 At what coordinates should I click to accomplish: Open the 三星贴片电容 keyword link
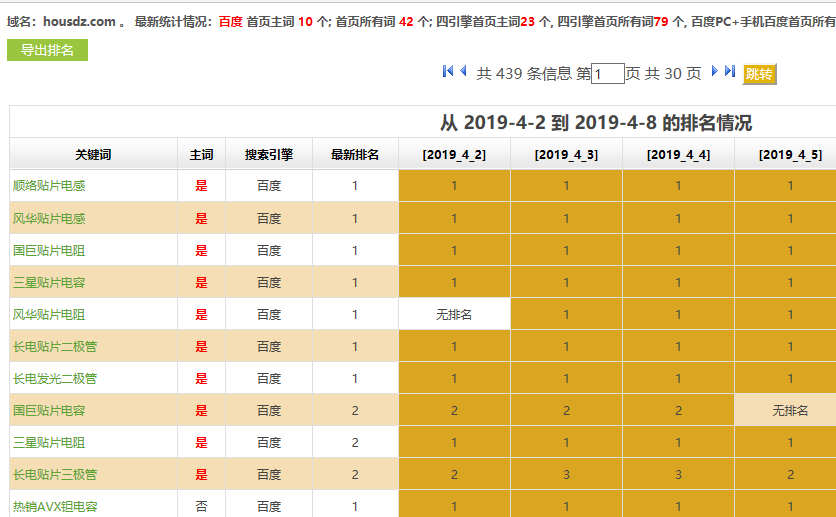pos(49,282)
